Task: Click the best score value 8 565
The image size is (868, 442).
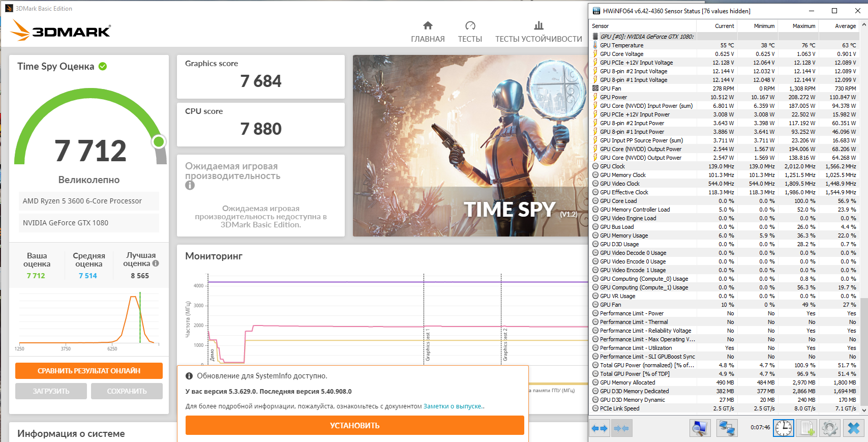Action: (x=140, y=276)
